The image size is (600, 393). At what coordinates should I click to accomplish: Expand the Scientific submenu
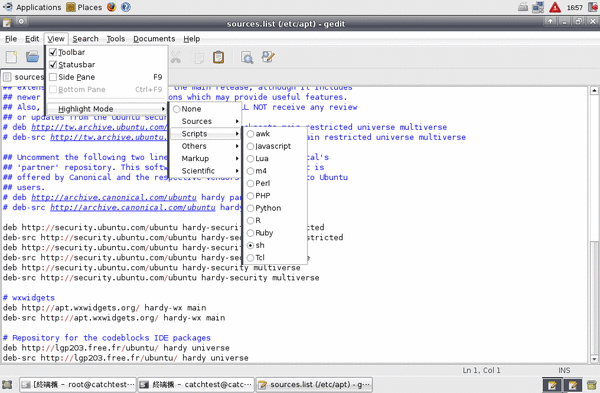[x=205, y=171]
